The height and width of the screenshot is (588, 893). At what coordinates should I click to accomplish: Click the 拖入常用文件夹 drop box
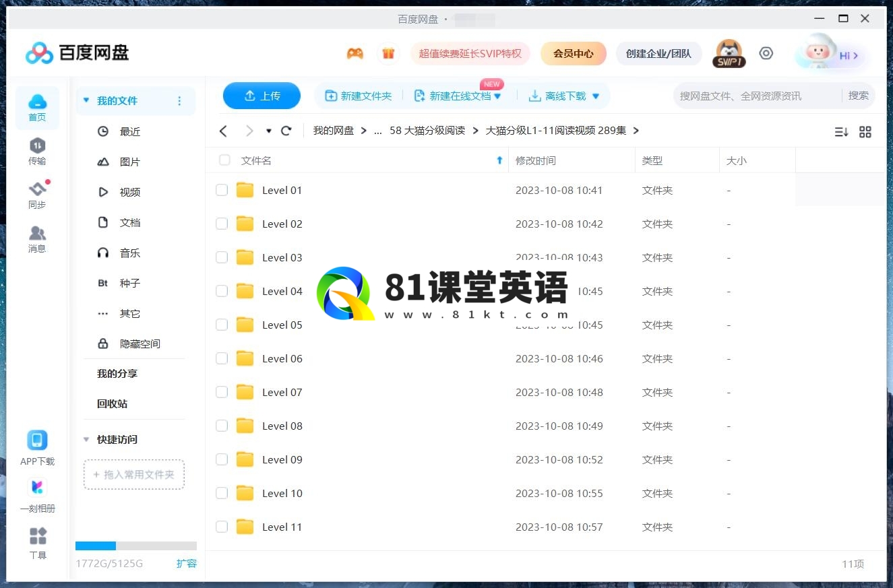point(134,474)
